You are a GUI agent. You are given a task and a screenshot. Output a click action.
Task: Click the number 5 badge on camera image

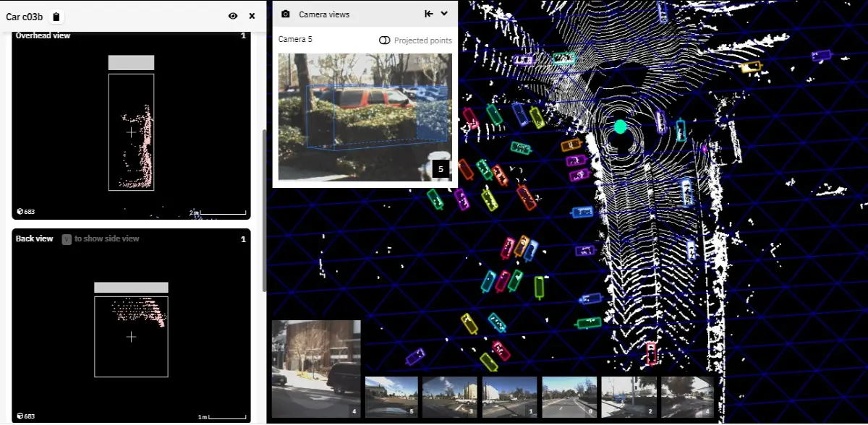441,170
